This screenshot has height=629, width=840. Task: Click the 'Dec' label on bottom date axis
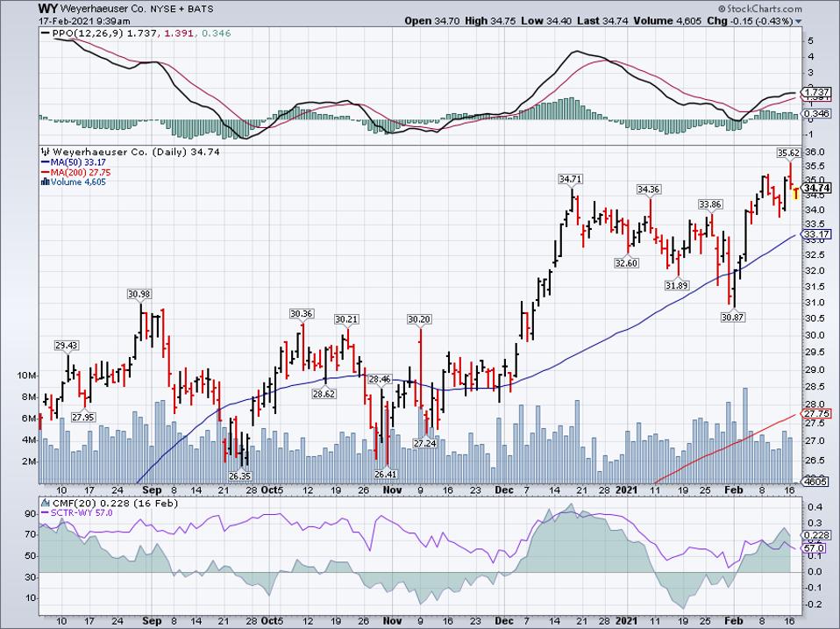504,621
